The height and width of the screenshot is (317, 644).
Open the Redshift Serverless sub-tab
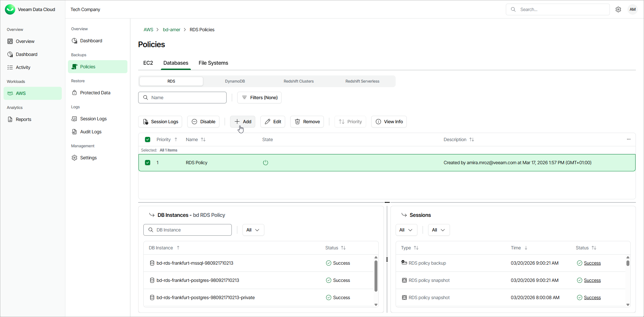click(x=362, y=81)
